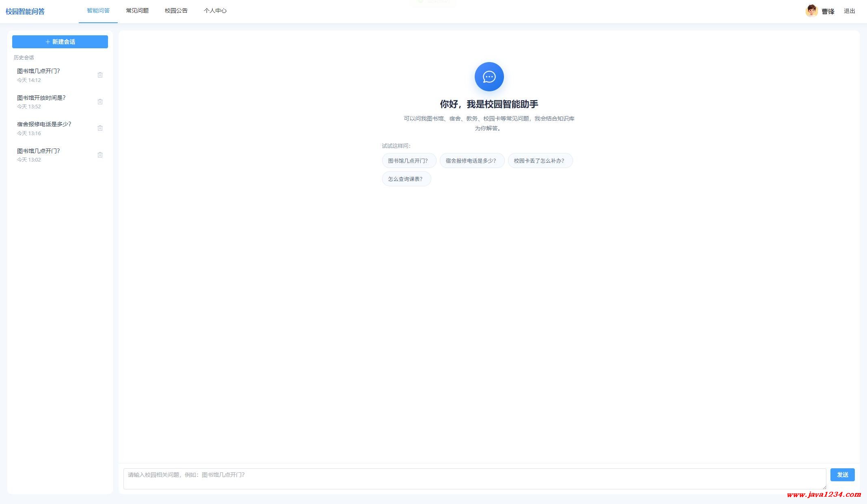867x504 pixels.
Task: Click the blue chat bubble assistant icon
Action: coord(489,77)
